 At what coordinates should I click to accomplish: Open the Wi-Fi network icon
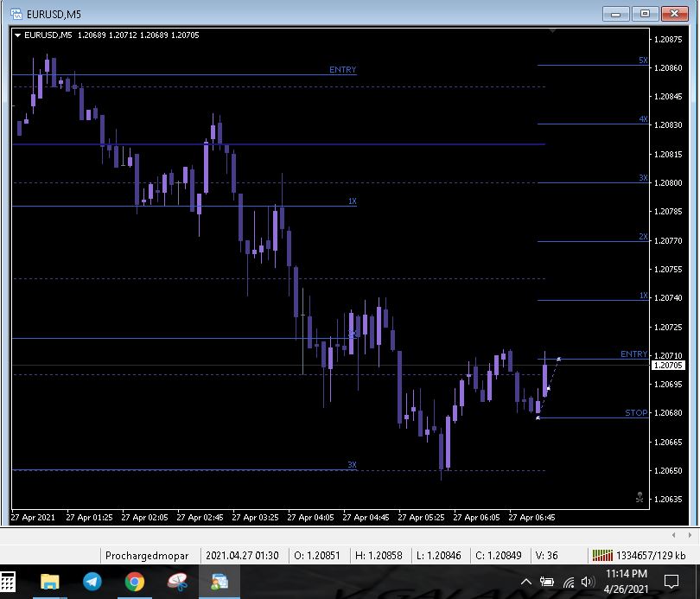pyautogui.click(x=569, y=582)
